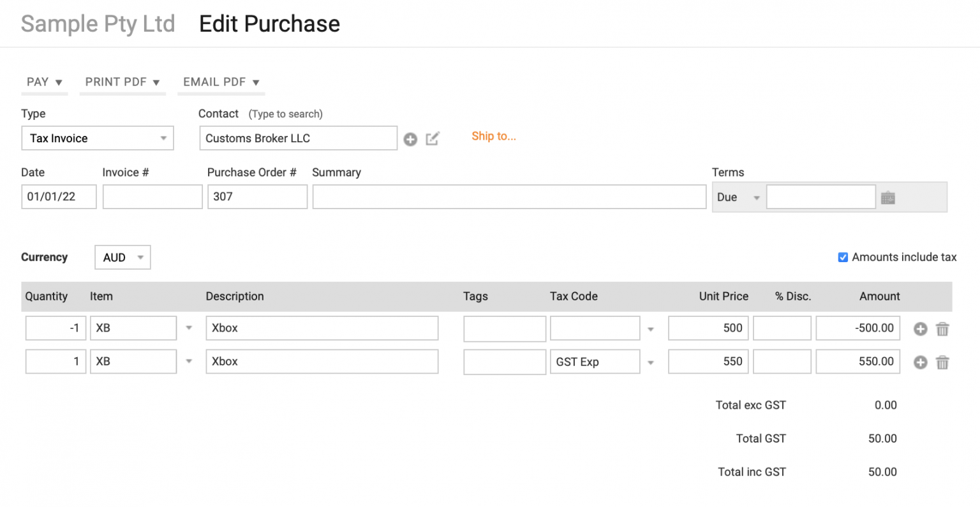This screenshot has width=980, height=507.
Task: Open the edit contact pencil icon
Action: pyautogui.click(x=433, y=138)
